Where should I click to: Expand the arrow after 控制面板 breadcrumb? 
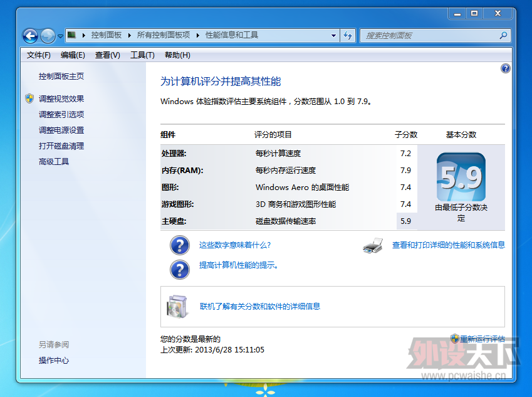130,35
